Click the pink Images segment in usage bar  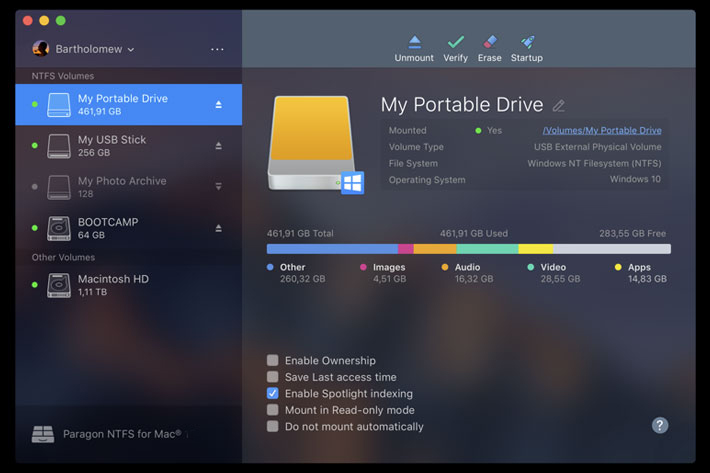406,249
